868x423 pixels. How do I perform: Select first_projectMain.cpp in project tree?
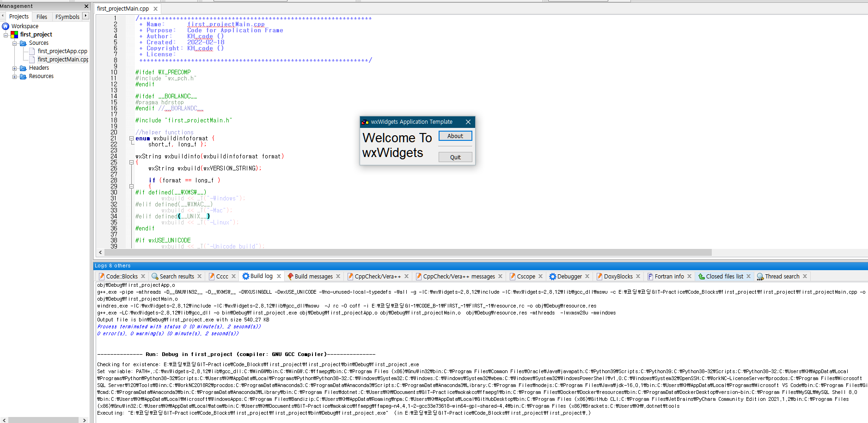(x=63, y=60)
